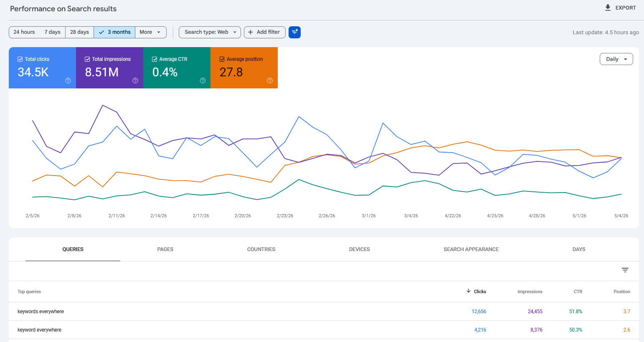This screenshot has height=342, width=644.
Task: Select the 3 months date range
Action: tap(114, 32)
